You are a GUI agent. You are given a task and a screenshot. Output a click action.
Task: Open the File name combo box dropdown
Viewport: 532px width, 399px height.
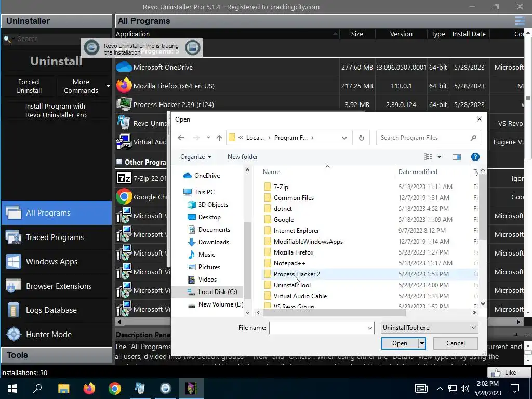point(369,328)
